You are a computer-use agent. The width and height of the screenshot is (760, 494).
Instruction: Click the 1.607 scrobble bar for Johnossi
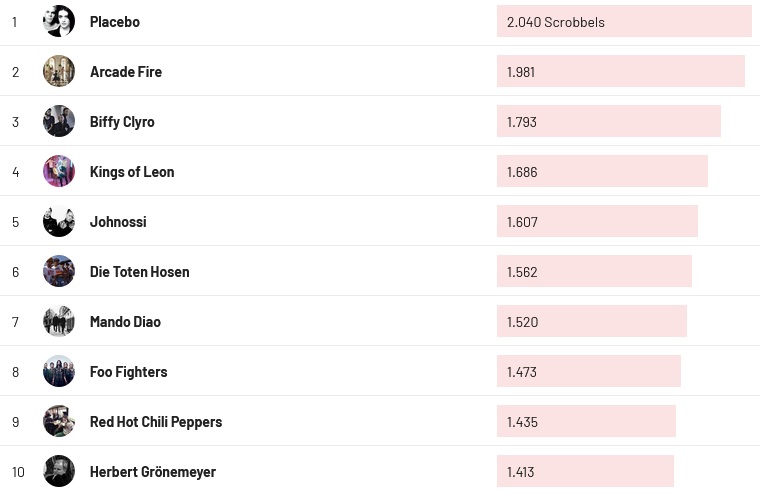pos(597,221)
